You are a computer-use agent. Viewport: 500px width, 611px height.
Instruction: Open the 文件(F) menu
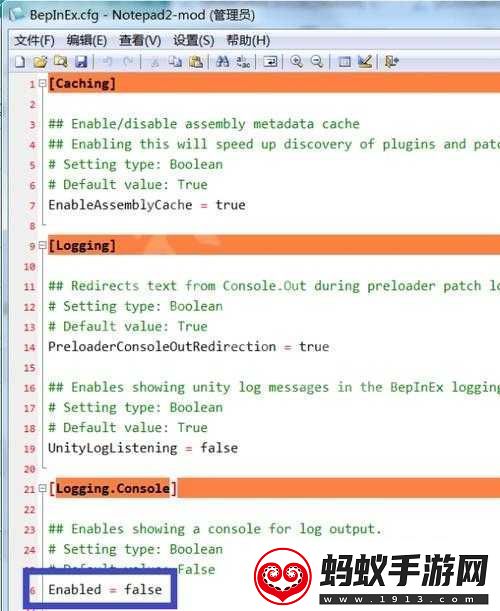pos(34,41)
